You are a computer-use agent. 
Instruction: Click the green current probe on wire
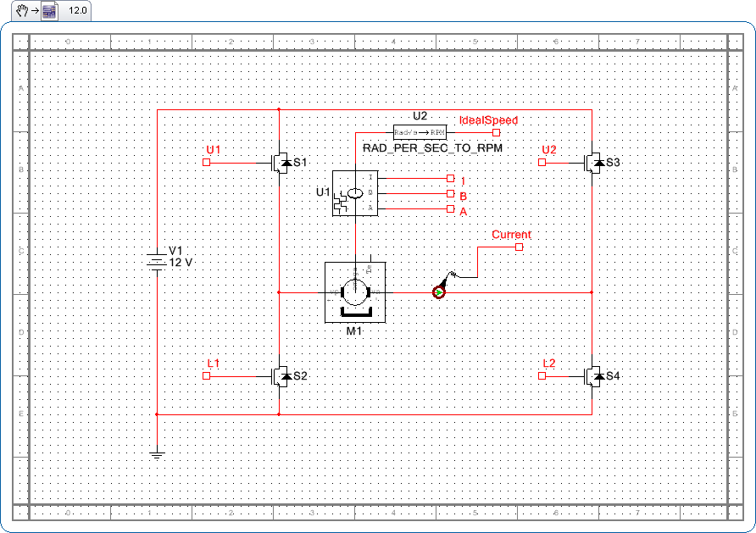438,292
